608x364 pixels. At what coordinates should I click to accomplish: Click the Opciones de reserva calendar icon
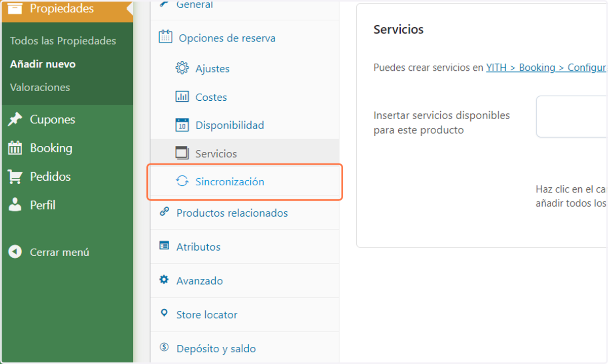point(165,36)
